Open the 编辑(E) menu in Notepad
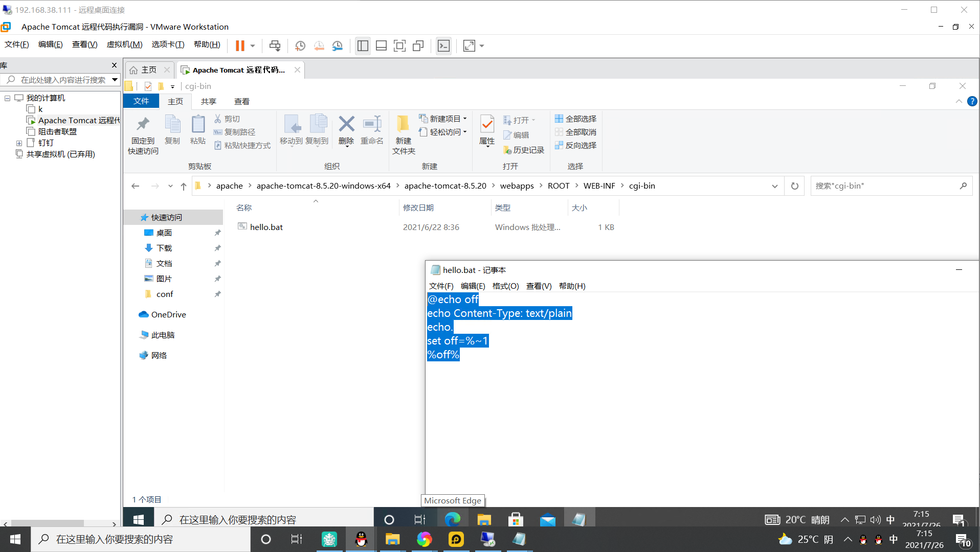The image size is (980, 552). coord(473,286)
